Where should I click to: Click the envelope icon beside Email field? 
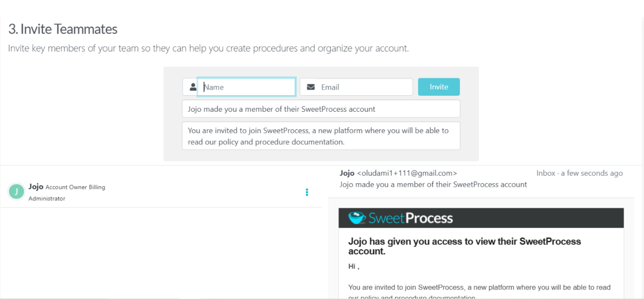tap(311, 87)
